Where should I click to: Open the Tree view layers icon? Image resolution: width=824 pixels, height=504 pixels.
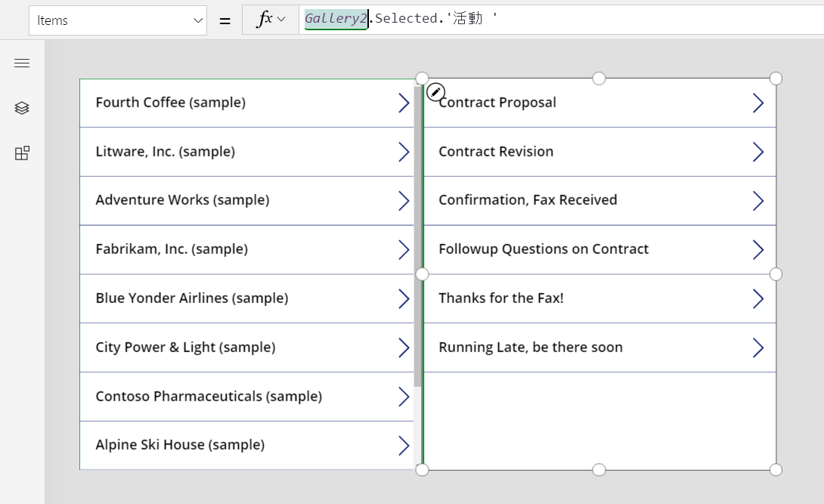pos(22,108)
